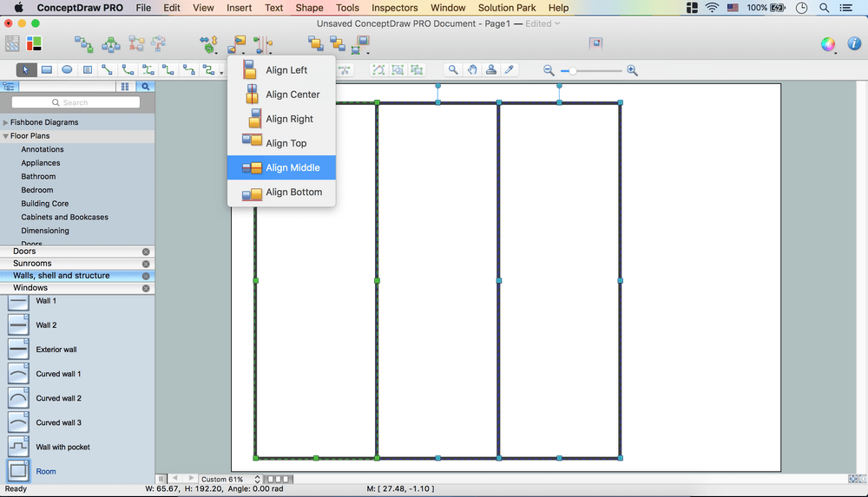Select the ellipse drawing tool
Image resolution: width=868 pixels, height=497 pixels.
coord(67,70)
